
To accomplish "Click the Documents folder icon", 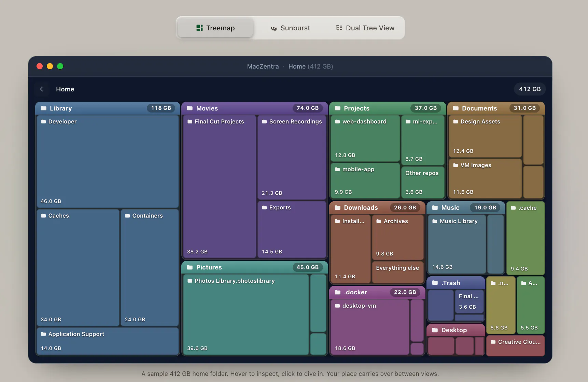I will pos(456,108).
